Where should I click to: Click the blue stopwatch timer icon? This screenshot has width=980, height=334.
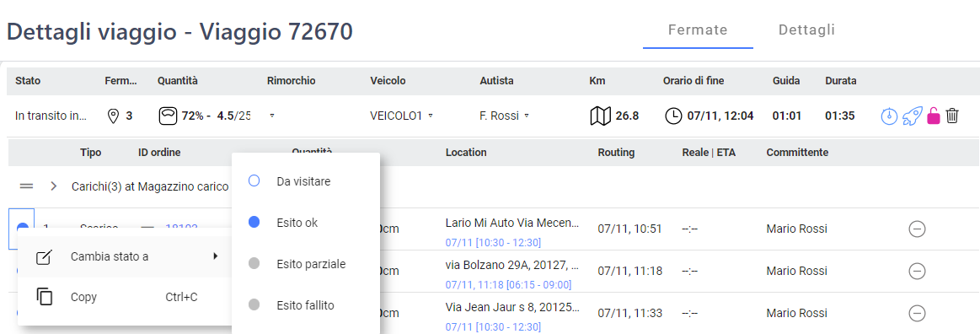click(889, 116)
